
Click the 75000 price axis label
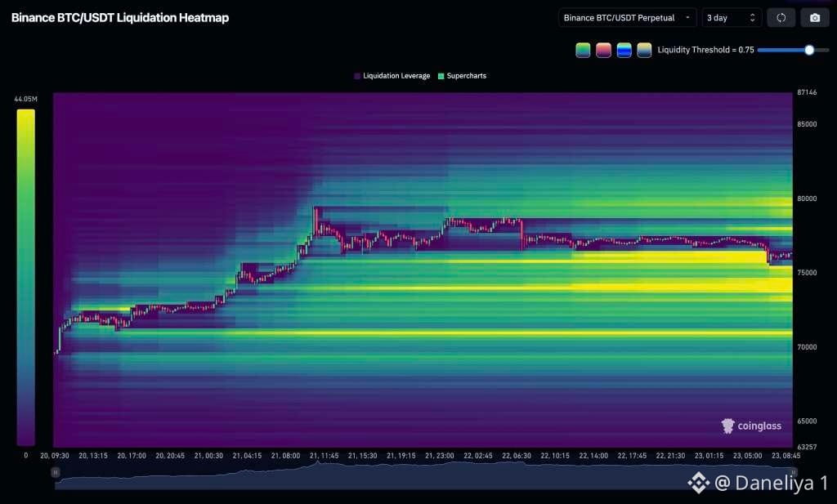point(807,273)
